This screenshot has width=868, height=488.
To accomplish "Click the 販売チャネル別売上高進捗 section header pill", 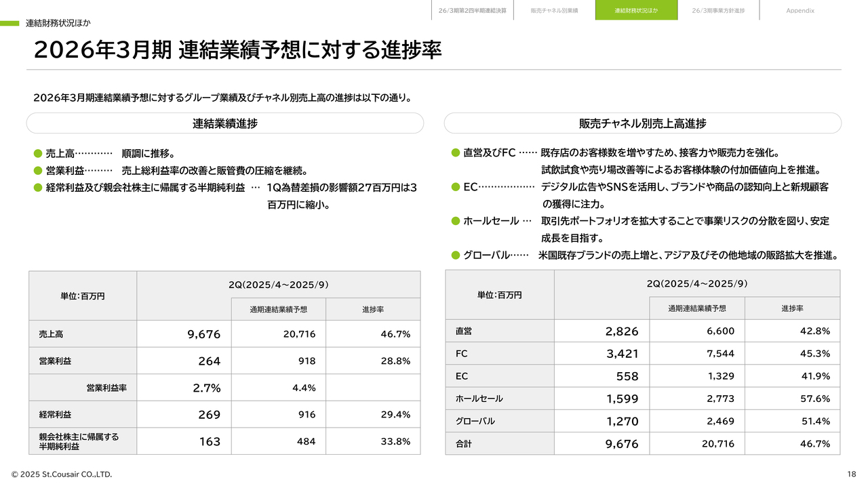I will point(642,123).
